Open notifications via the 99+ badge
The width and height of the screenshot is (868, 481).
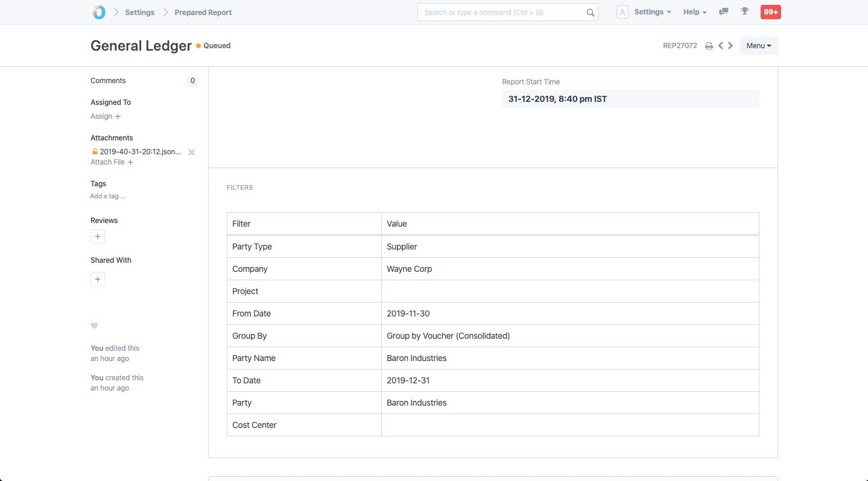770,11
